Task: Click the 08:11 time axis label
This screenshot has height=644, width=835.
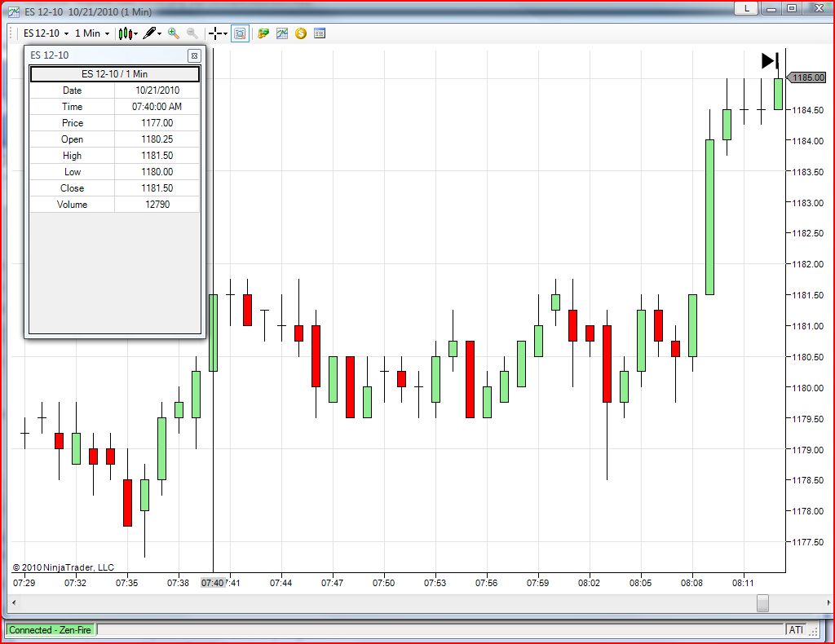Action: [743, 583]
